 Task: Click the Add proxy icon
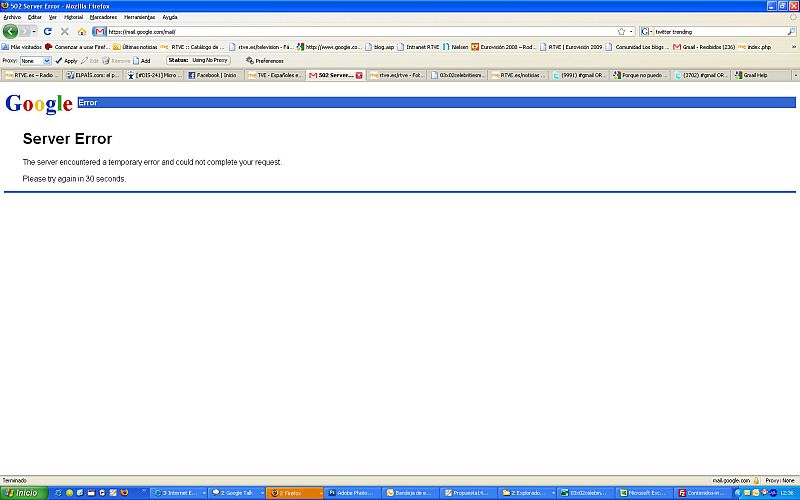click(x=140, y=60)
